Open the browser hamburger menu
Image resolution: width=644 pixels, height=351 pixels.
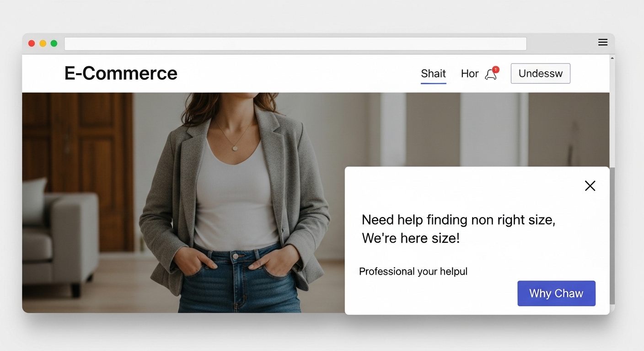point(603,43)
